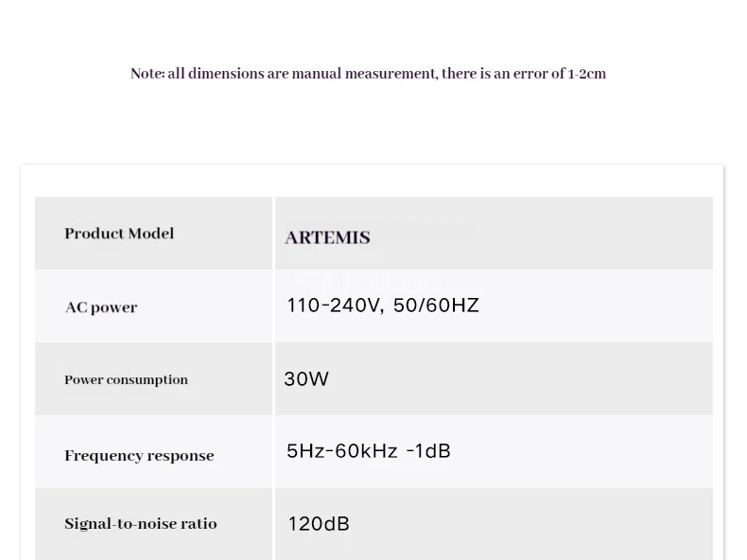
Task: Select the "Frequency response" label
Action: click(x=139, y=456)
